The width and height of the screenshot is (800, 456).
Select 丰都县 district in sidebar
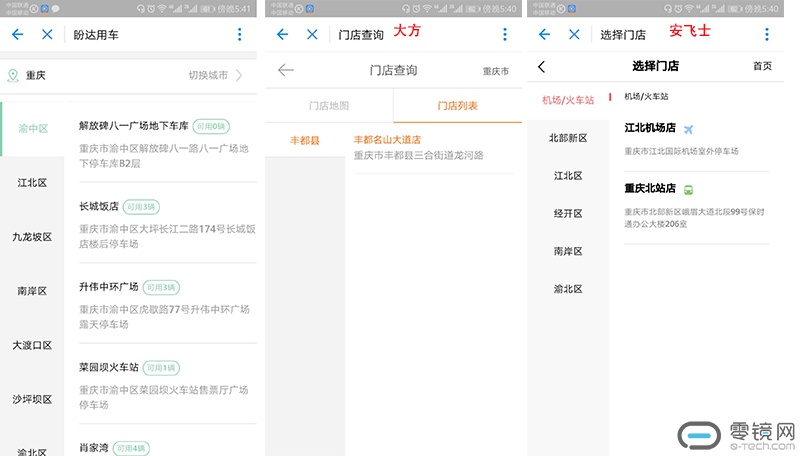pyautogui.click(x=304, y=141)
